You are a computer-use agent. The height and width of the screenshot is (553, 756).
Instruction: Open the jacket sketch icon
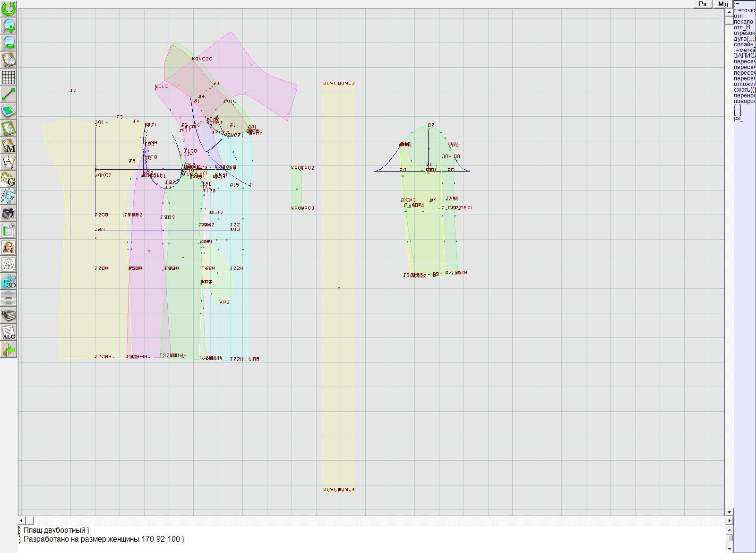point(9,264)
